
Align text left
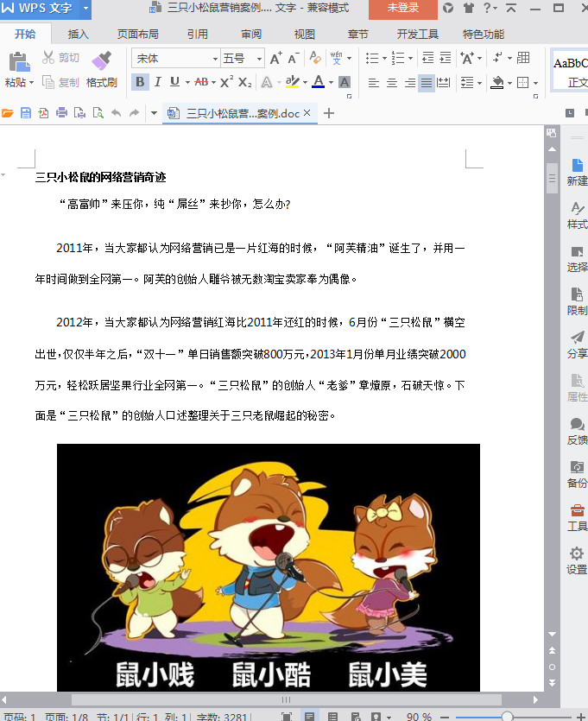(x=374, y=83)
